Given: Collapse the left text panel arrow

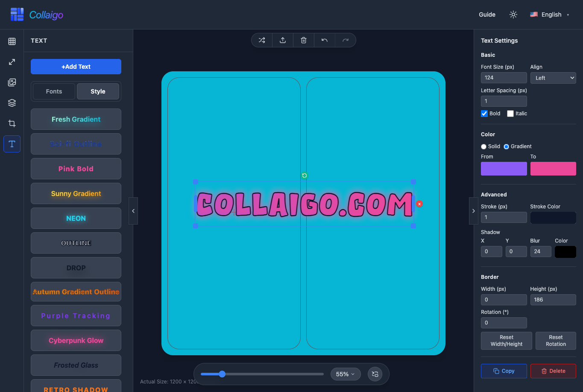Looking at the screenshot, I should 133,211.
